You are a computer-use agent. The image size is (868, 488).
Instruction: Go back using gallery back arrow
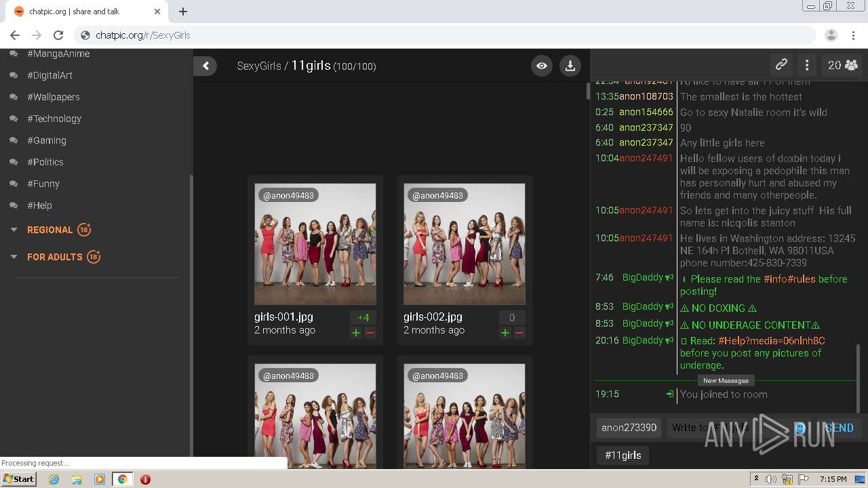click(x=205, y=66)
